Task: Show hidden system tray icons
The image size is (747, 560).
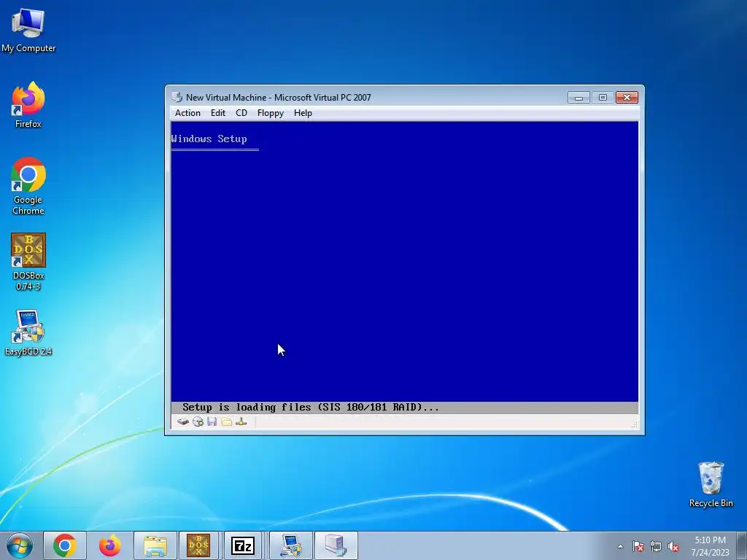Action: [x=620, y=546]
